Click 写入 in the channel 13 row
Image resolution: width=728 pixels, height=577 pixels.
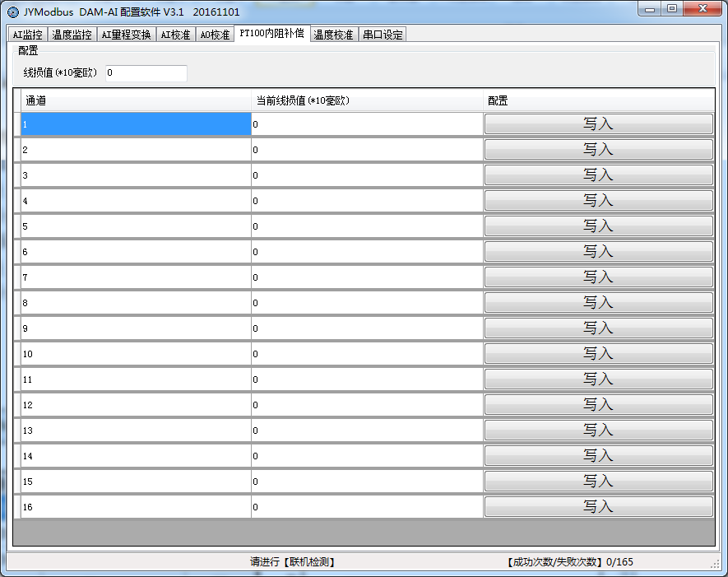click(x=598, y=430)
